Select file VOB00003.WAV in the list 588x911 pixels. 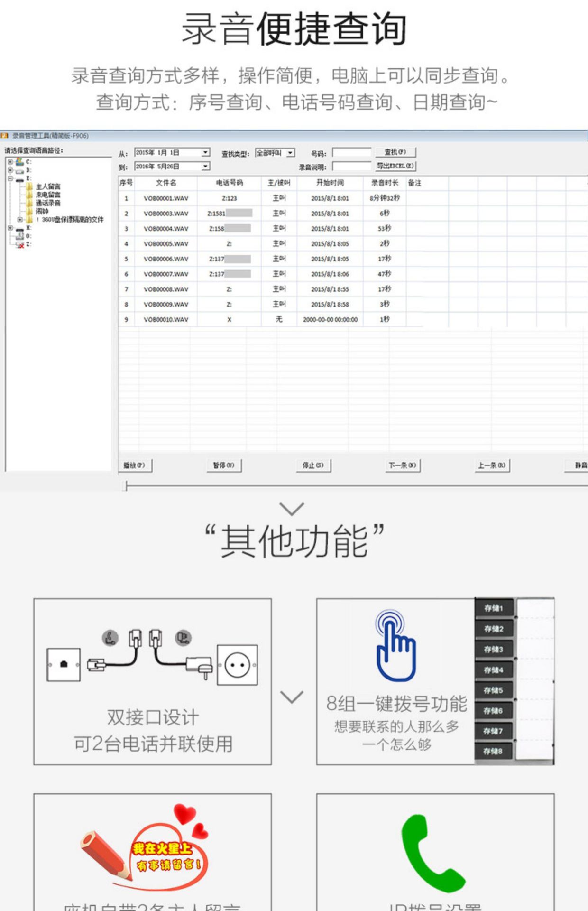[x=166, y=214]
